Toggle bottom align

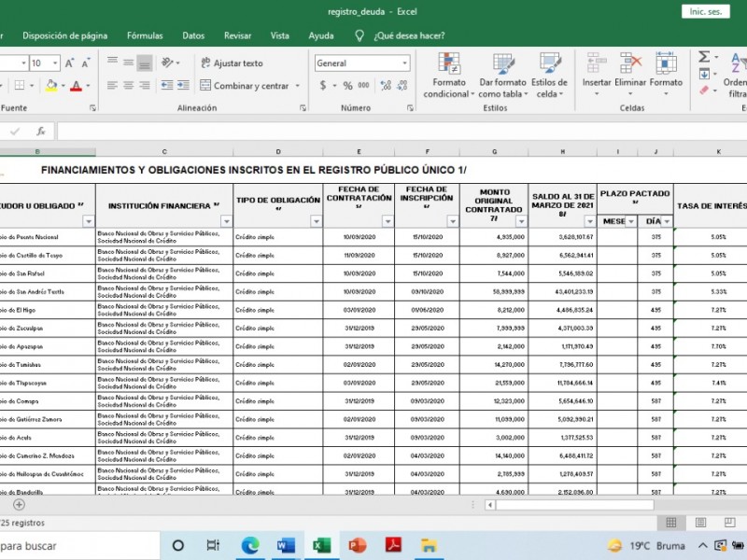(145, 63)
